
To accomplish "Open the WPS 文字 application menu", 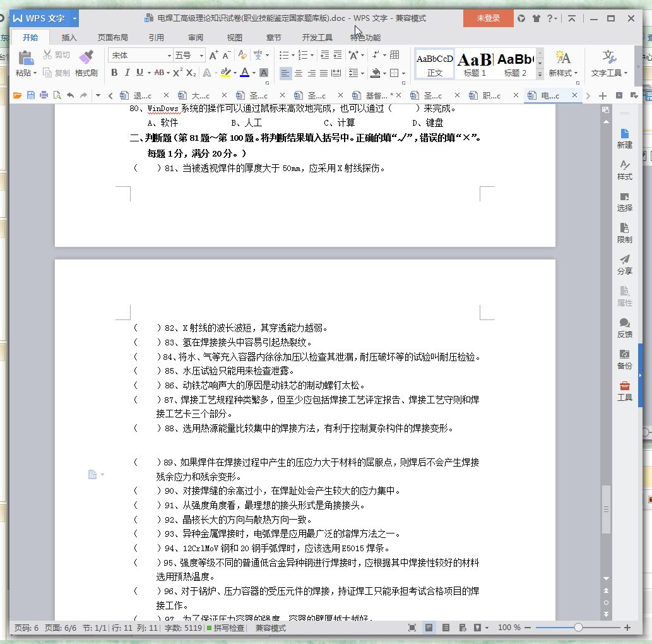I will (44, 18).
